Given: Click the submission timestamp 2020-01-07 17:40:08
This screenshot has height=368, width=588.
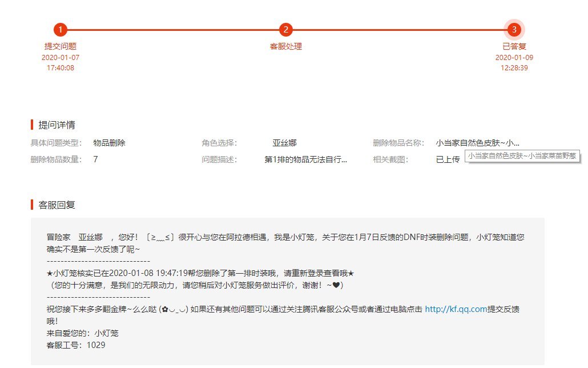Looking at the screenshot, I should pos(61,63).
